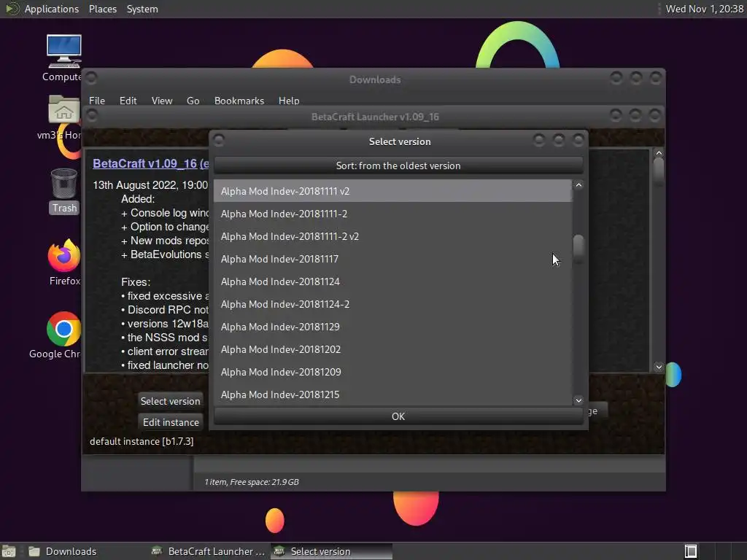The image size is (747, 560).
Task: Click changelog panel scrollbar down arrow
Action: click(x=659, y=367)
